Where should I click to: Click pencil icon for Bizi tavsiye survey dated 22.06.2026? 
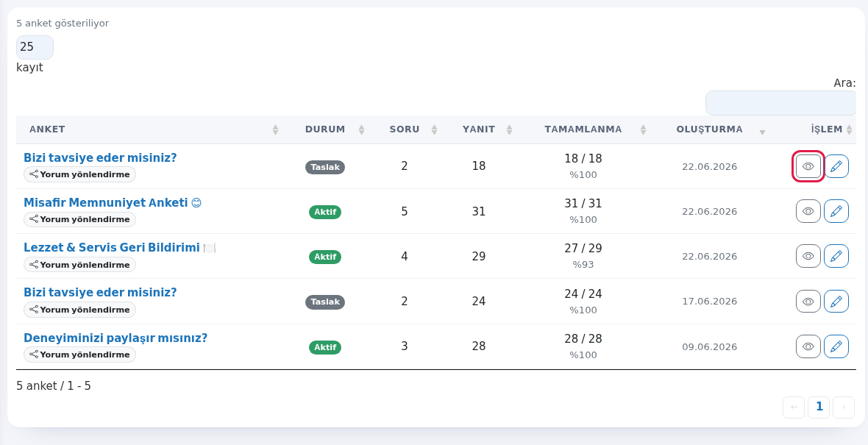click(x=836, y=166)
